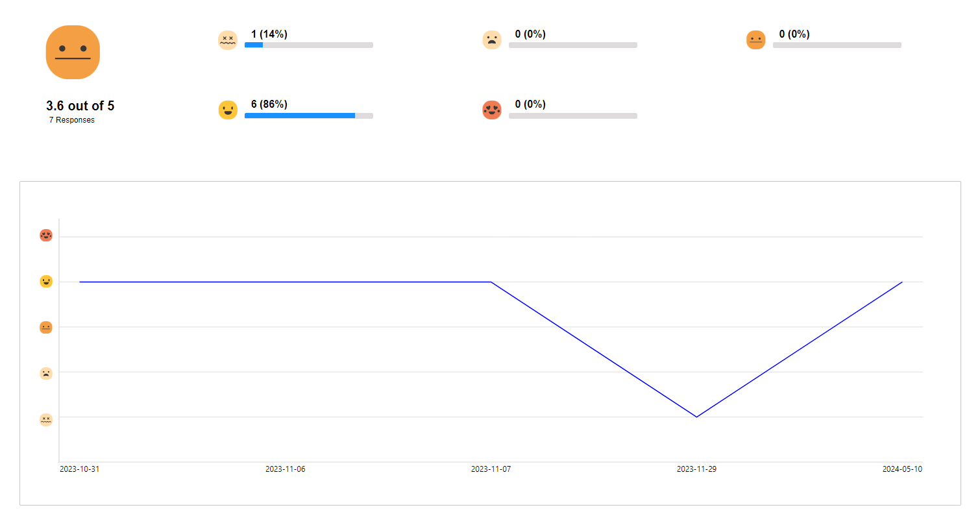This screenshot has height=514, width=980.
Task: Click the neutral face's empty 0% progress bar
Action: 837,45
